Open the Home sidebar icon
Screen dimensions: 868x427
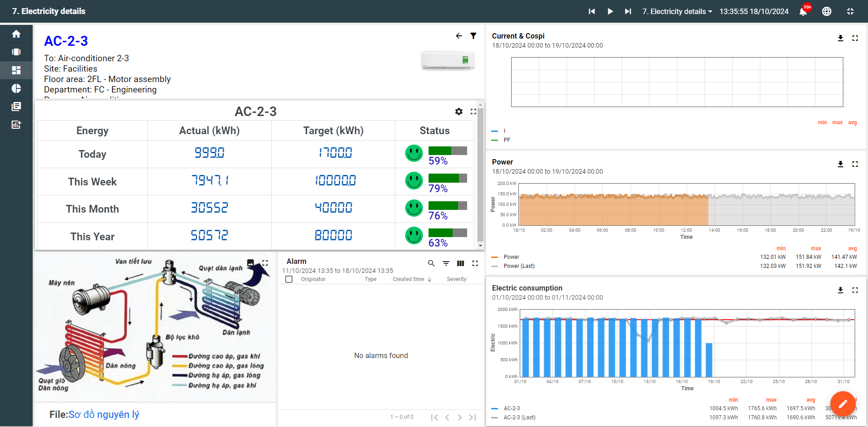(16, 34)
